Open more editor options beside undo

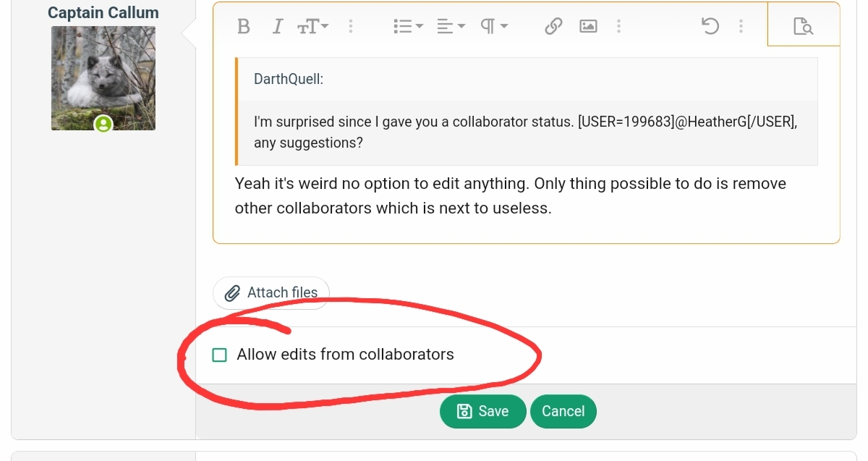[x=741, y=27]
